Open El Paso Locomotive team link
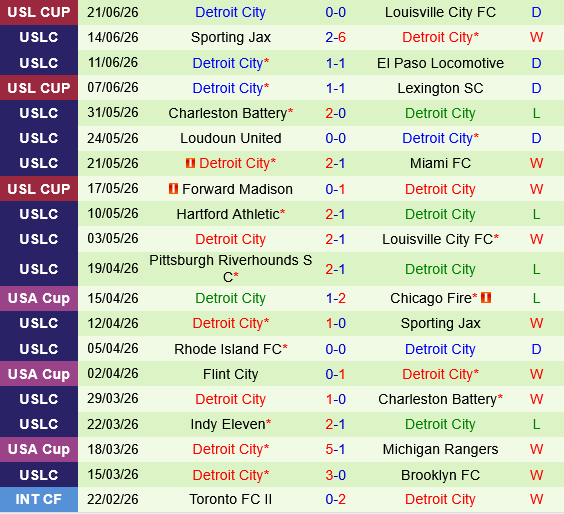The height and width of the screenshot is (514, 564). click(x=440, y=63)
